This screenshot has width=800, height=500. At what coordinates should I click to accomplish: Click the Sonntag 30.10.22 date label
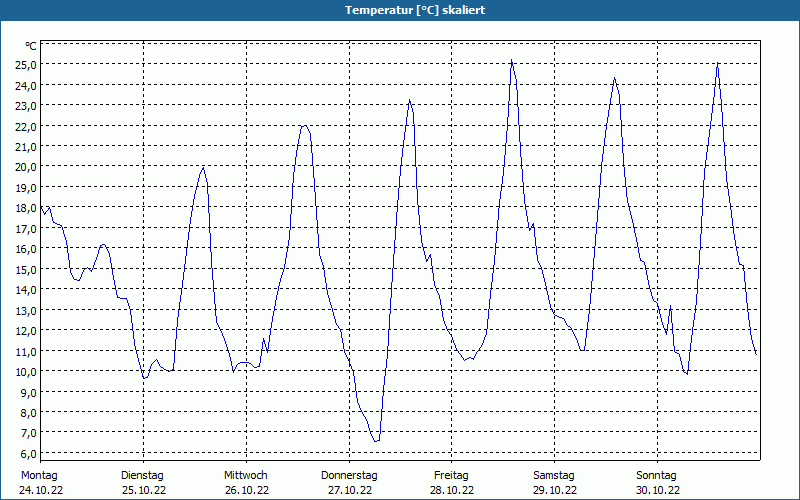(658, 483)
